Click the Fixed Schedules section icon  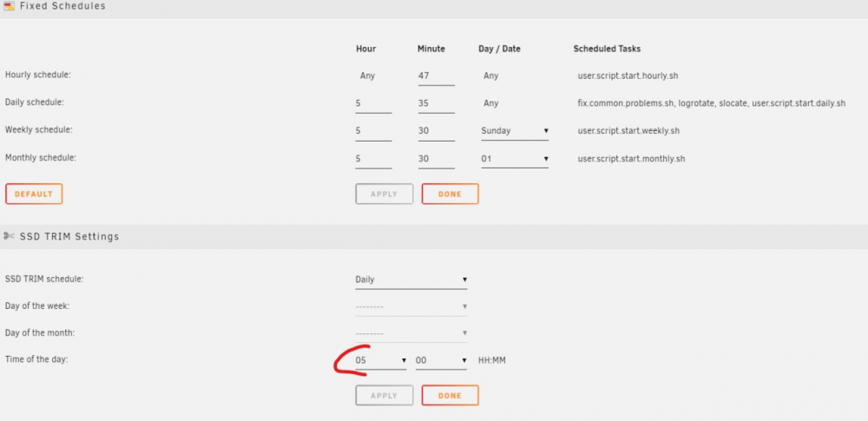point(9,7)
